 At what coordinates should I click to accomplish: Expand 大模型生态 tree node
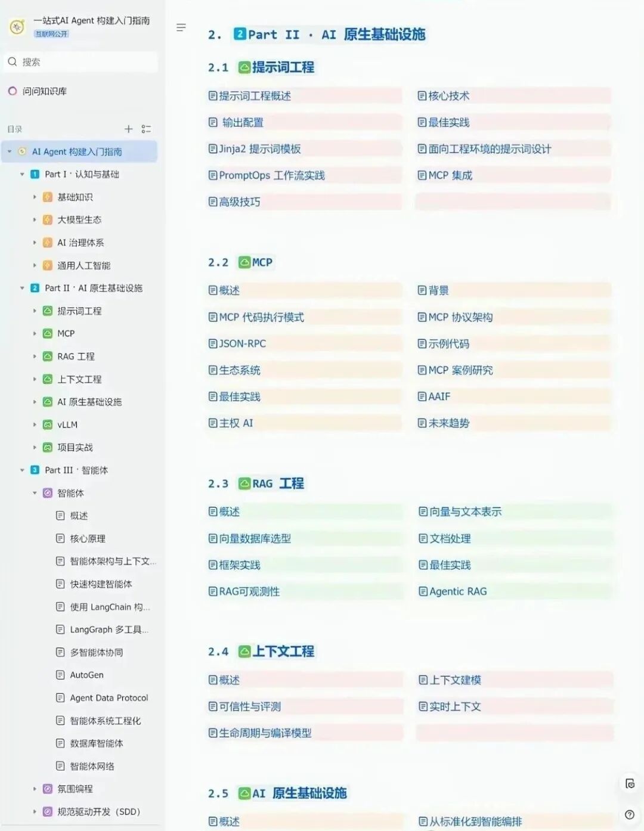point(35,220)
